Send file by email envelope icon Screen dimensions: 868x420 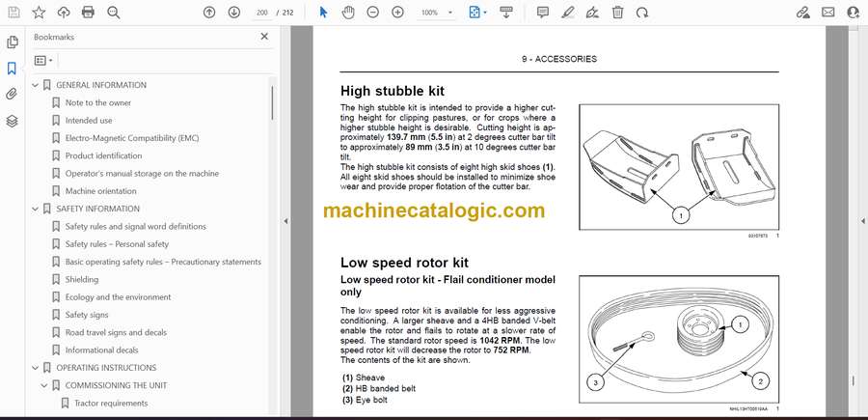pos(828,13)
